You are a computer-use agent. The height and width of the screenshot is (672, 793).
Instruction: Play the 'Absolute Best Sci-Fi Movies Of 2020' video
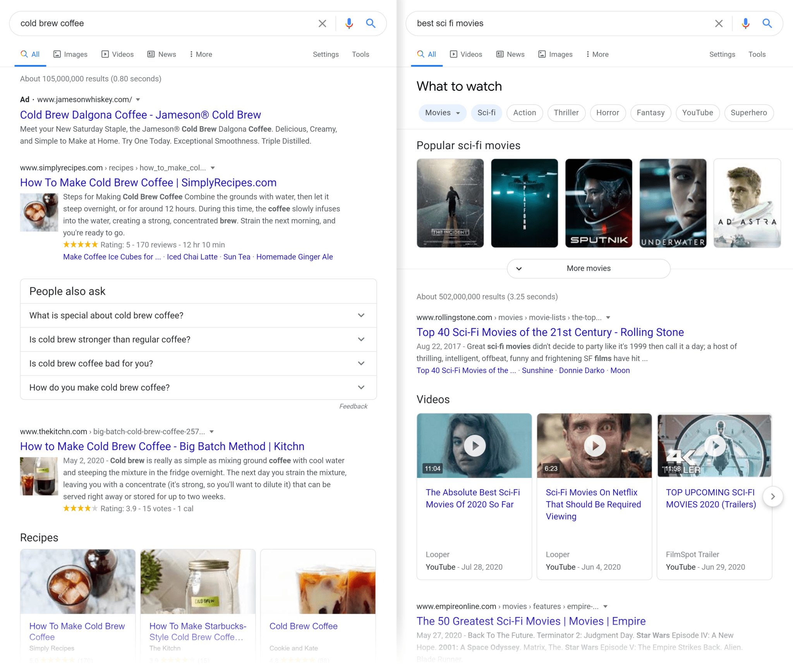pyautogui.click(x=474, y=445)
